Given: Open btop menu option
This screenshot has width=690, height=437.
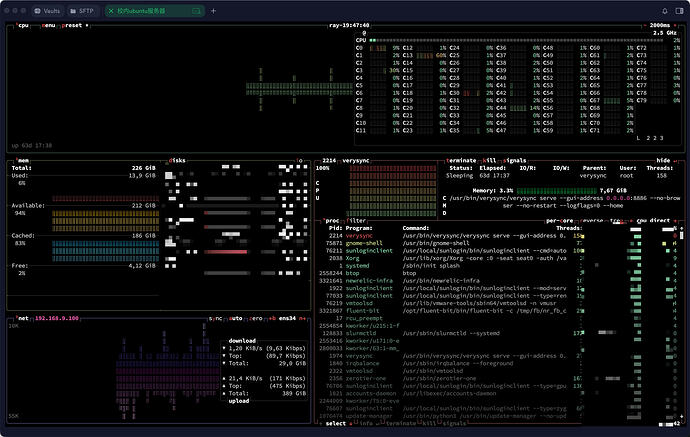Looking at the screenshot, I should click(48, 26).
